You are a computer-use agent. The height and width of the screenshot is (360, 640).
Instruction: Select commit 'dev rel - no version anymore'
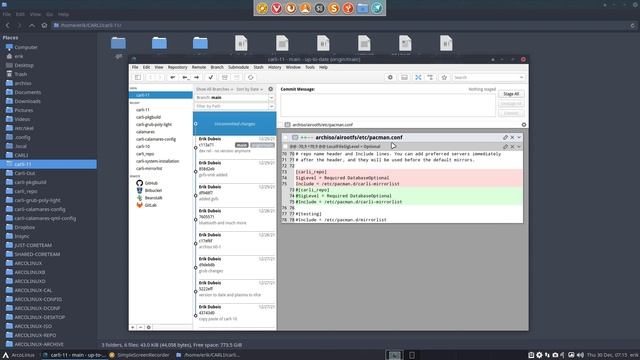[x=235, y=147]
